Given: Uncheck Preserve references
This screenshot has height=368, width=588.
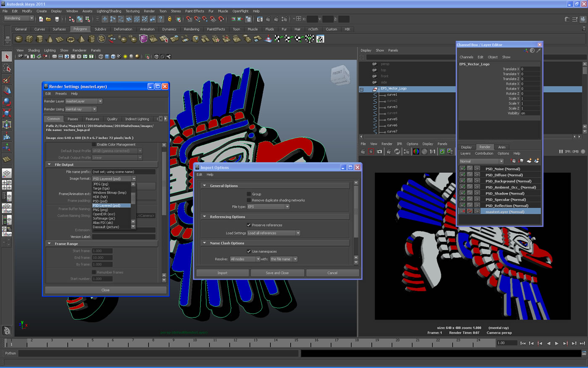Looking at the screenshot, I should point(249,225).
